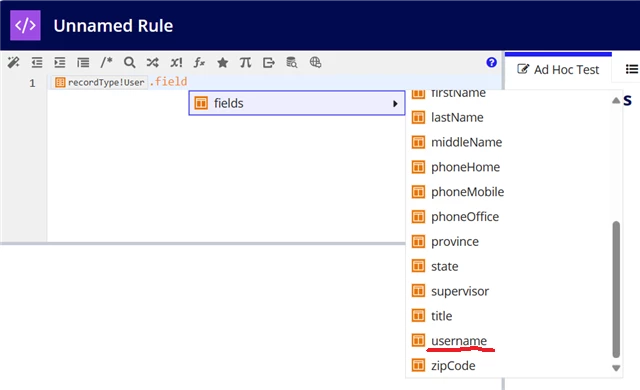This screenshot has height=390, width=640.
Task: Click the list icon beside Ad Hoc Test
Action: 631,69
